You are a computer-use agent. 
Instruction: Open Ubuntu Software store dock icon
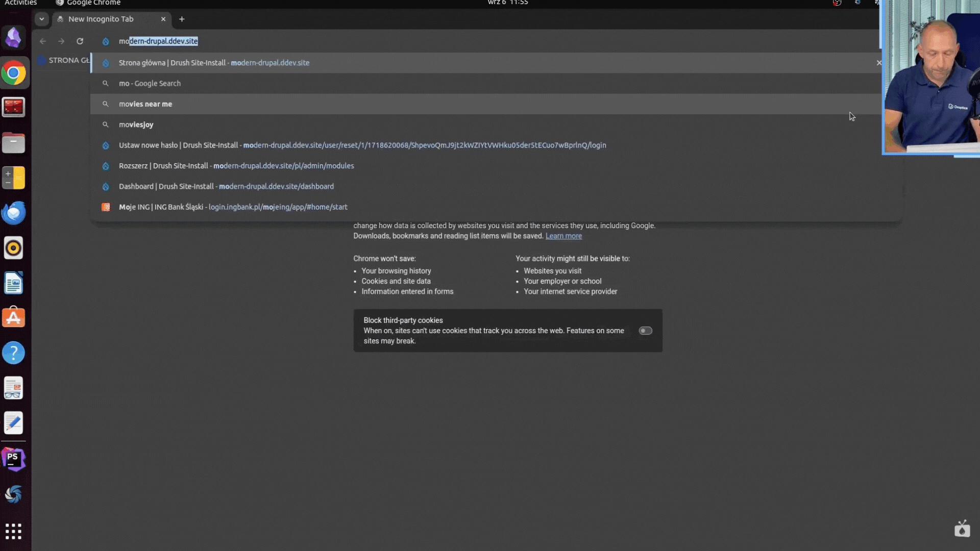[14, 317]
